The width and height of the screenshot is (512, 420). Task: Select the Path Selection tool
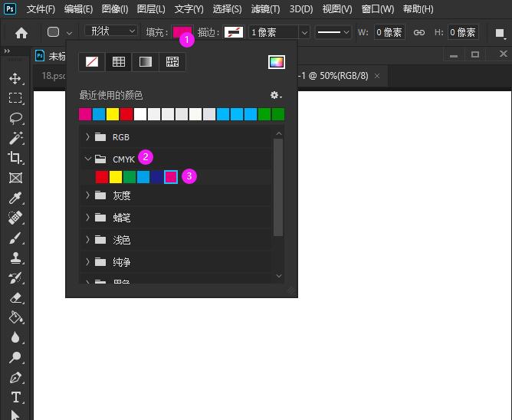point(15,415)
